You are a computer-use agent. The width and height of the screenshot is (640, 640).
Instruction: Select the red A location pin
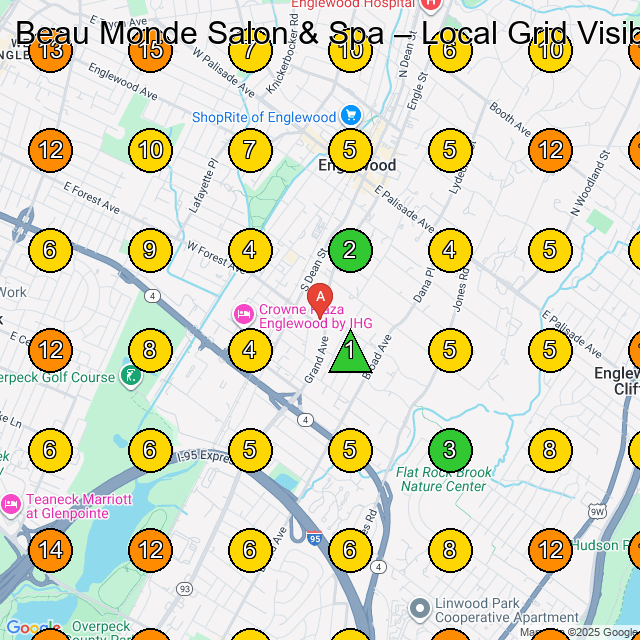(x=320, y=301)
